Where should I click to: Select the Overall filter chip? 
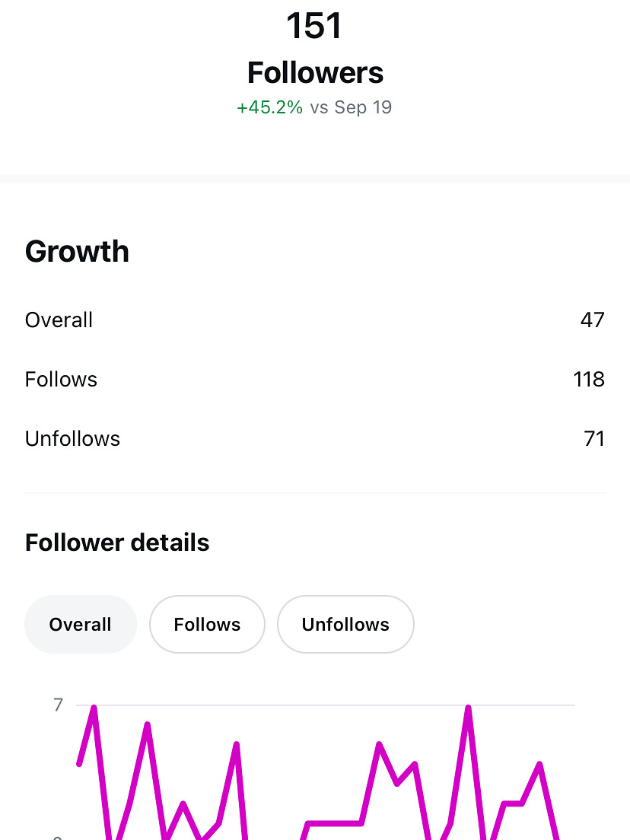(x=80, y=625)
